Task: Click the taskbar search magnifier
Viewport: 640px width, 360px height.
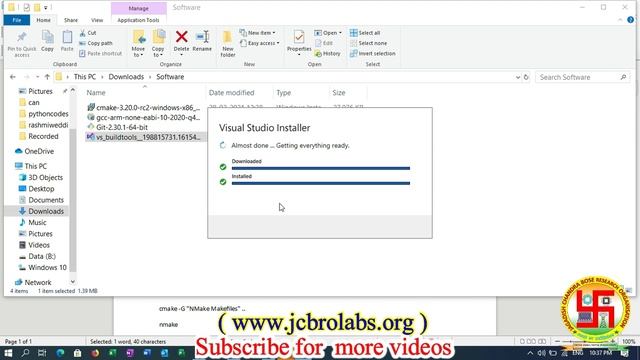Action: [25, 353]
